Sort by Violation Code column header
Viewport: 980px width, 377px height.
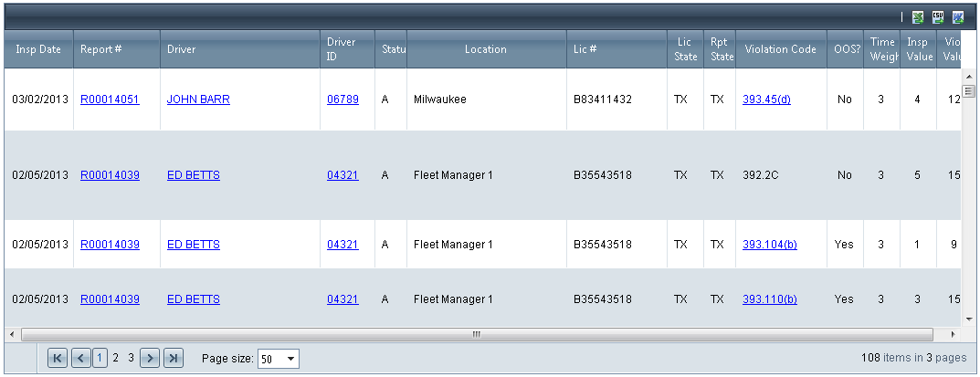point(780,49)
